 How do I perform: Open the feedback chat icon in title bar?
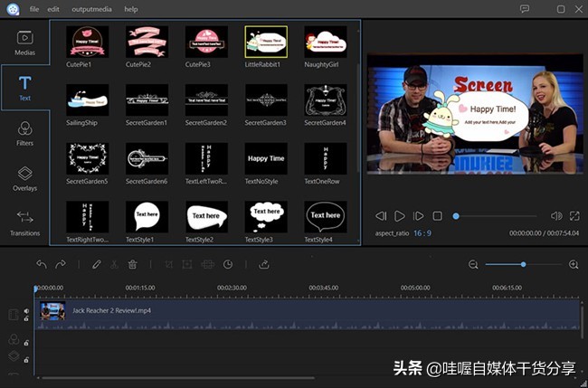(x=525, y=9)
